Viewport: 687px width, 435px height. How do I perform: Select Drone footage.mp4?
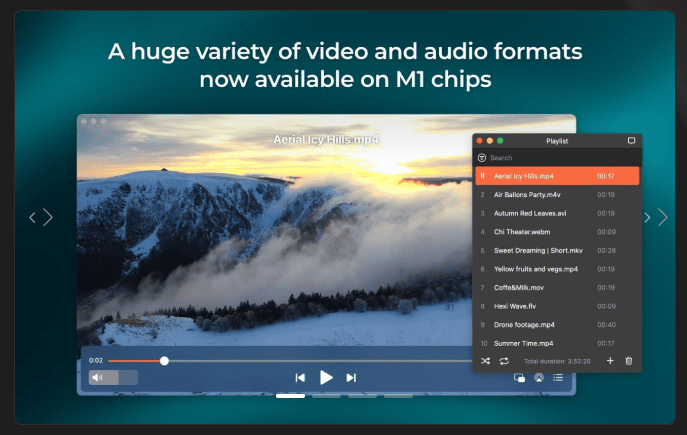tap(557, 325)
